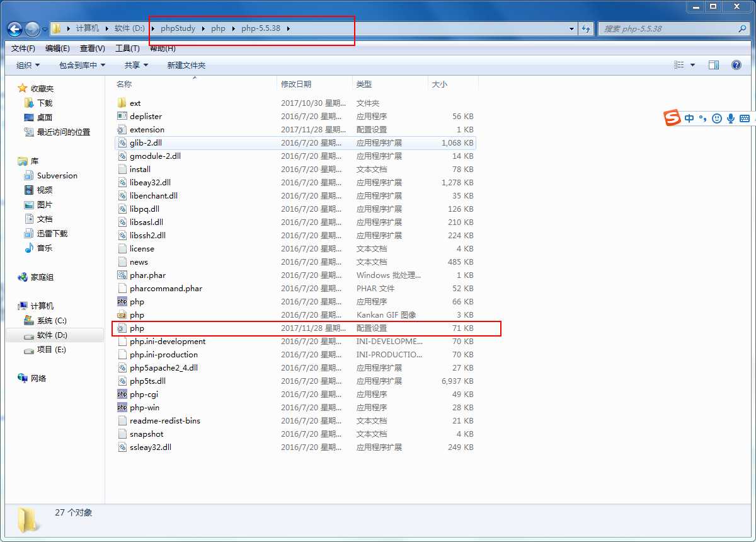Open 家庭组 in the navigation pane
Image resolution: width=756 pixels, height=542 pixels.
[x=42, y=277]
